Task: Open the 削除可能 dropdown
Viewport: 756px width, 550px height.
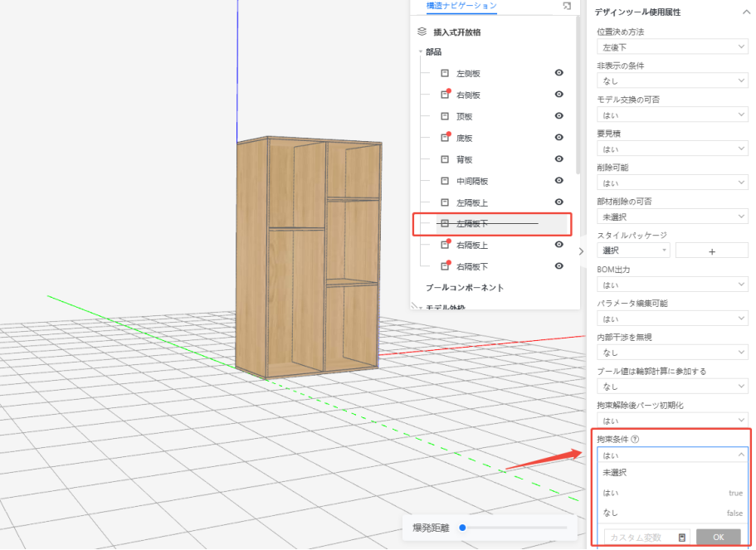Action: point(672,183)
